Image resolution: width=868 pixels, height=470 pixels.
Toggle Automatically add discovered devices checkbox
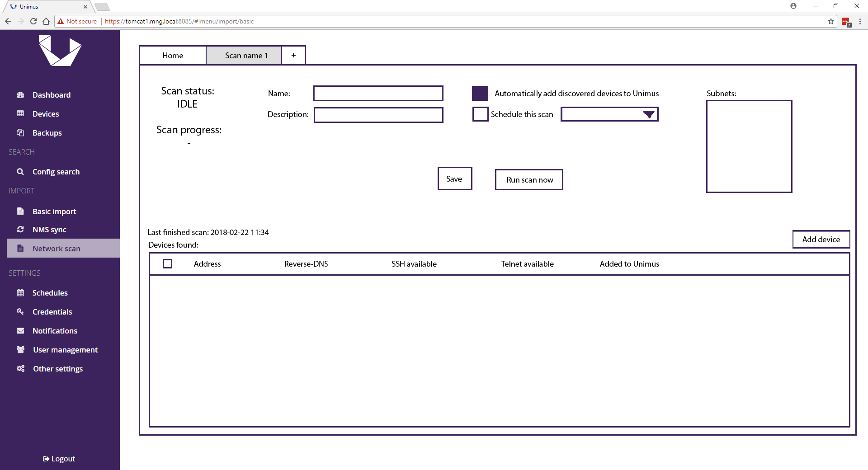pos(480,93)
